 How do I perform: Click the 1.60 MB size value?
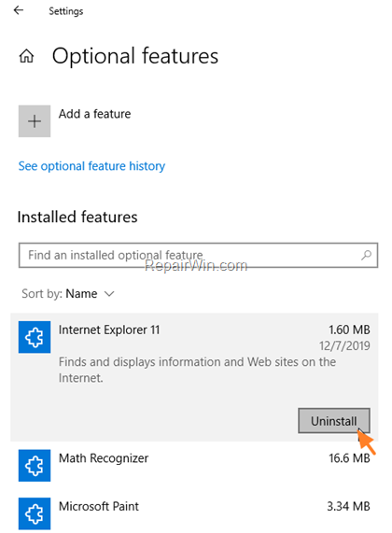pyautogui.click(x=349, y=330)
